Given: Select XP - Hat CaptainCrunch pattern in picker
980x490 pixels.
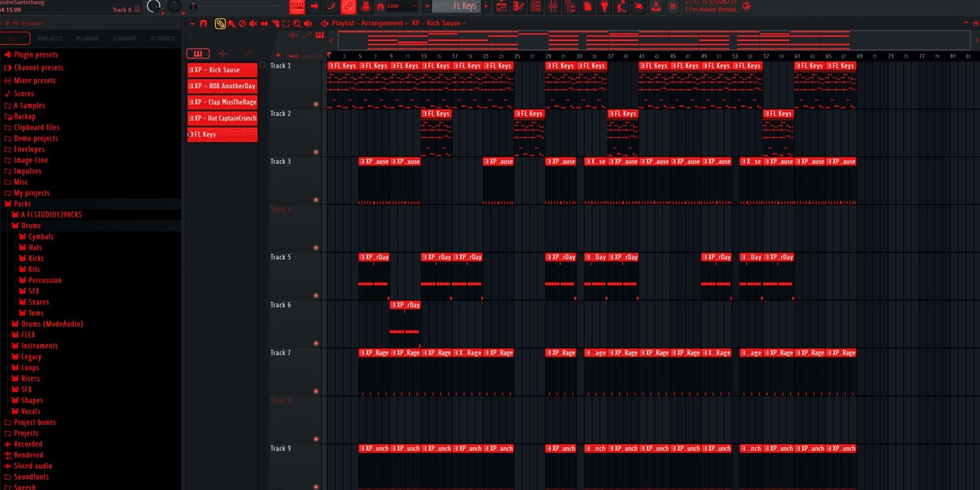Looking at the screenshot, I should [x=222, y=118].
